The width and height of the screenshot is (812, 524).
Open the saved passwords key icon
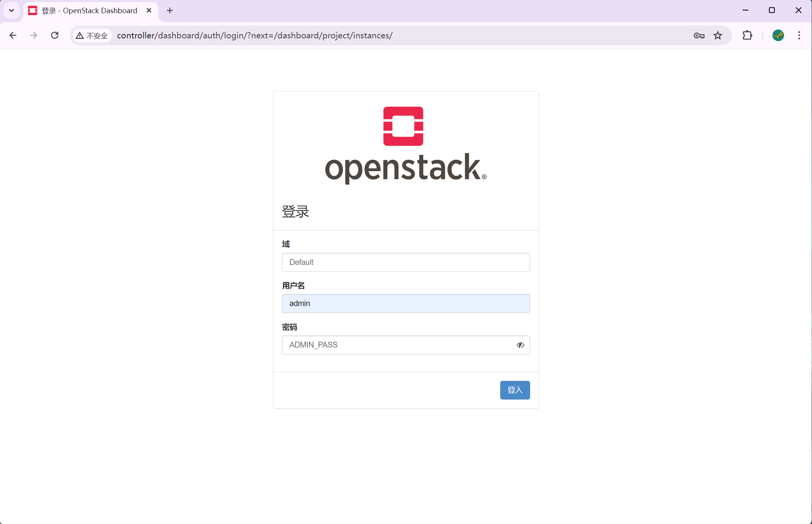(699, 36)
